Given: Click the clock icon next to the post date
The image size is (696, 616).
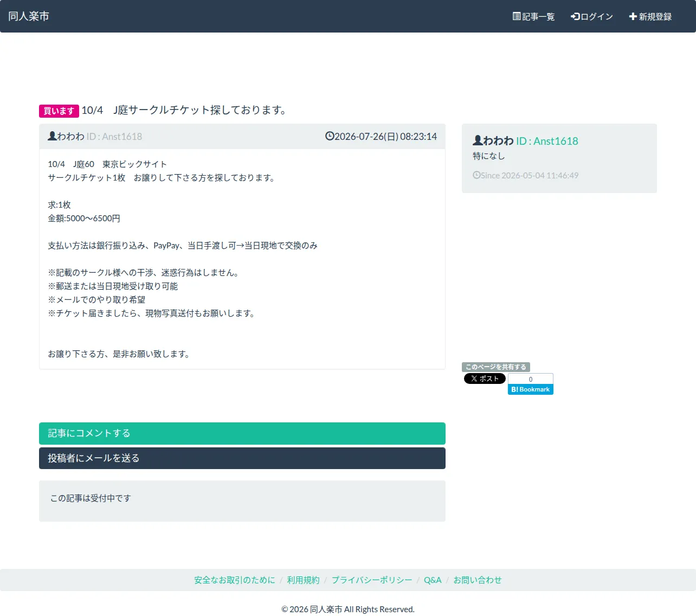Looking at the screenshot, I should click(330, 136).
